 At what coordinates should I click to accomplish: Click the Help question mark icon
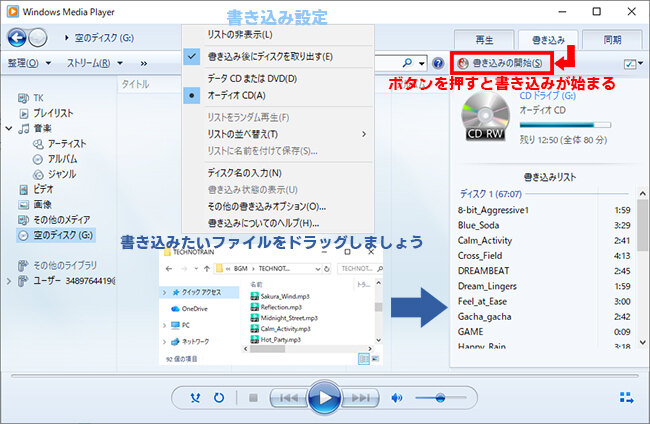pos(438,63)
